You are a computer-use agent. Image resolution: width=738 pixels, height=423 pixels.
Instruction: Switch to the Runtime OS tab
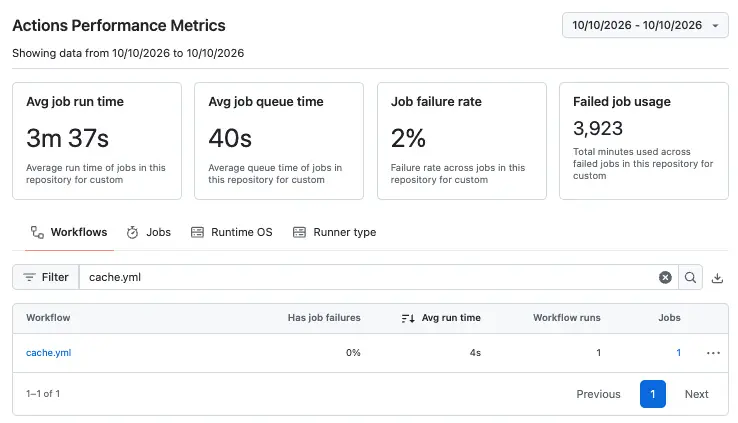[x=232, y=232]
